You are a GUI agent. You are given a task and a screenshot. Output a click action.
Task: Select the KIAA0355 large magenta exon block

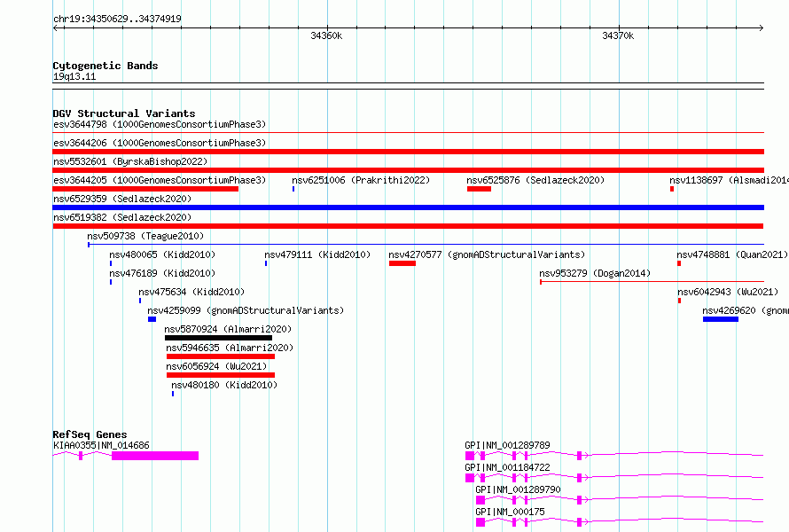(x=155, y=456)
